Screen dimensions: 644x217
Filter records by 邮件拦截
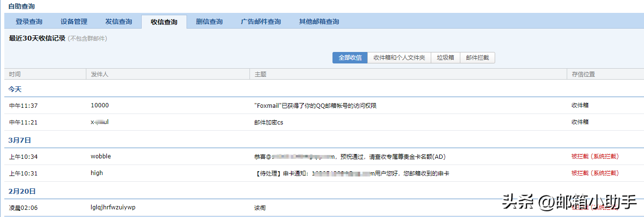478,58
